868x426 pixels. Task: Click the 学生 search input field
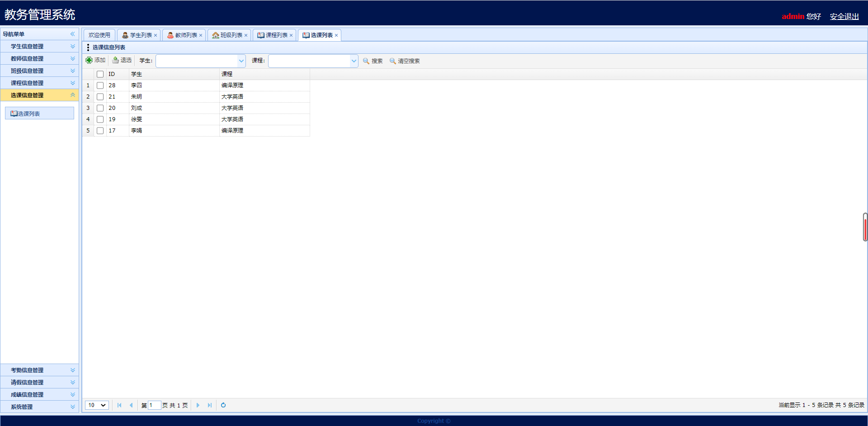[197, 61]
